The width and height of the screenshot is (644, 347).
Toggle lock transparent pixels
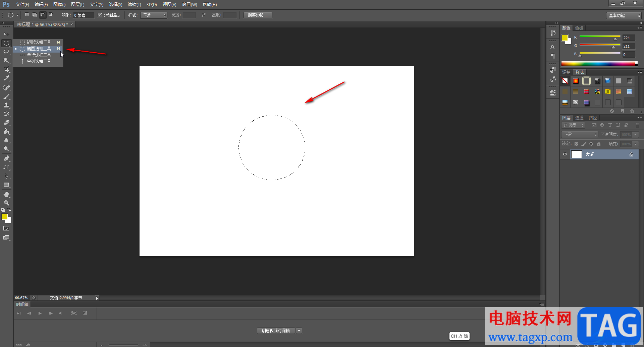click(x=576, y=144)
